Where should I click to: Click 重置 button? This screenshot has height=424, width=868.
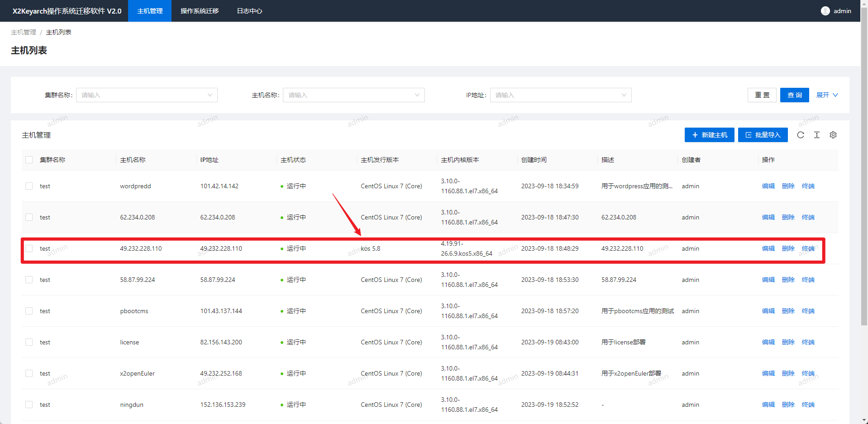[762, 95]
